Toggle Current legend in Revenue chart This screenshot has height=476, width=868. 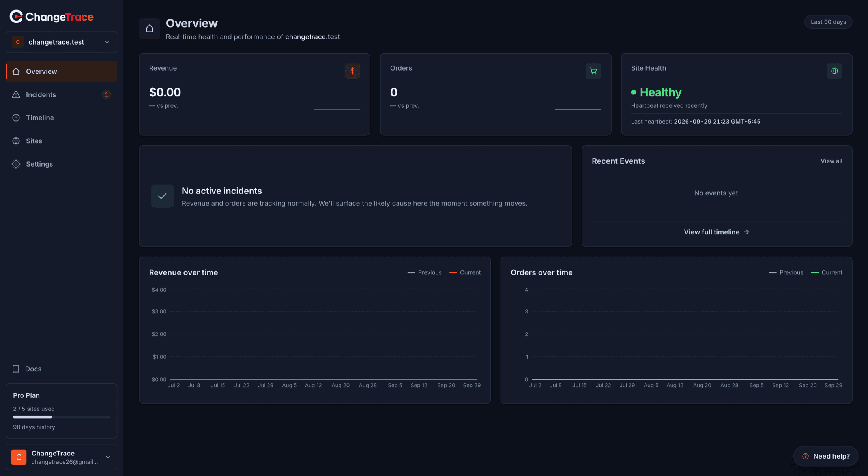click(x=465, y=273)
